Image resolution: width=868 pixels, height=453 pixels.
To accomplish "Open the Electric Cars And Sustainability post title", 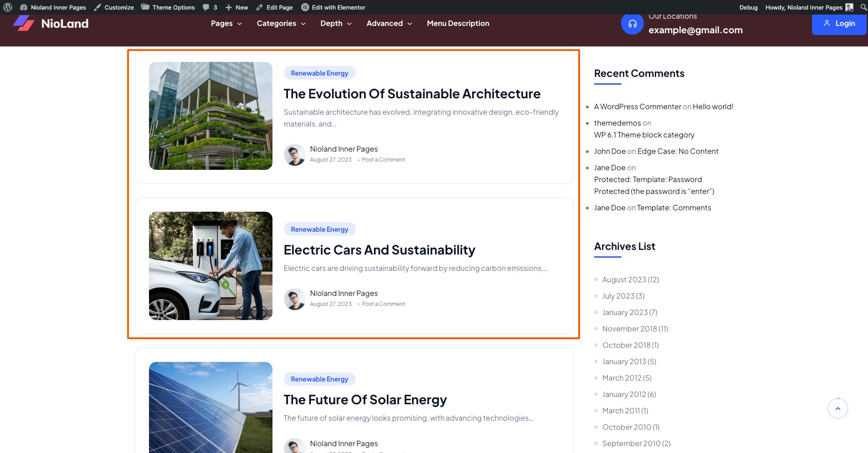I will [379, 250].
